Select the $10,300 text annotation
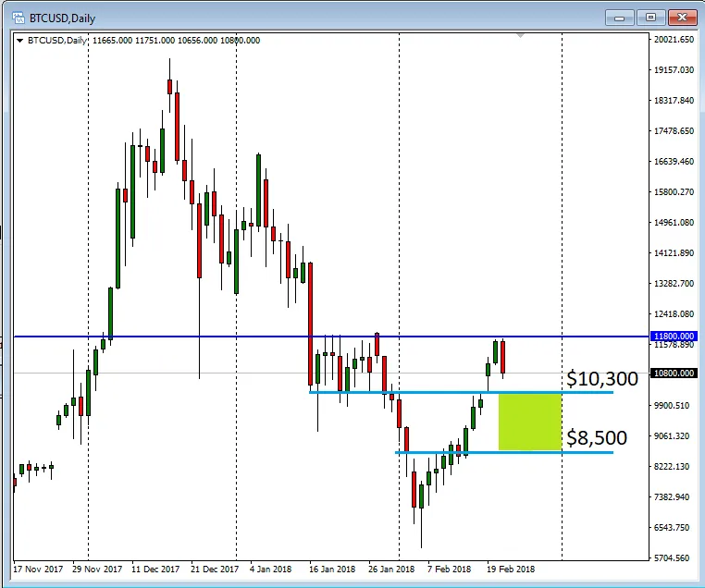The height and width of the screenshot is (588, 705). (602, 379)
